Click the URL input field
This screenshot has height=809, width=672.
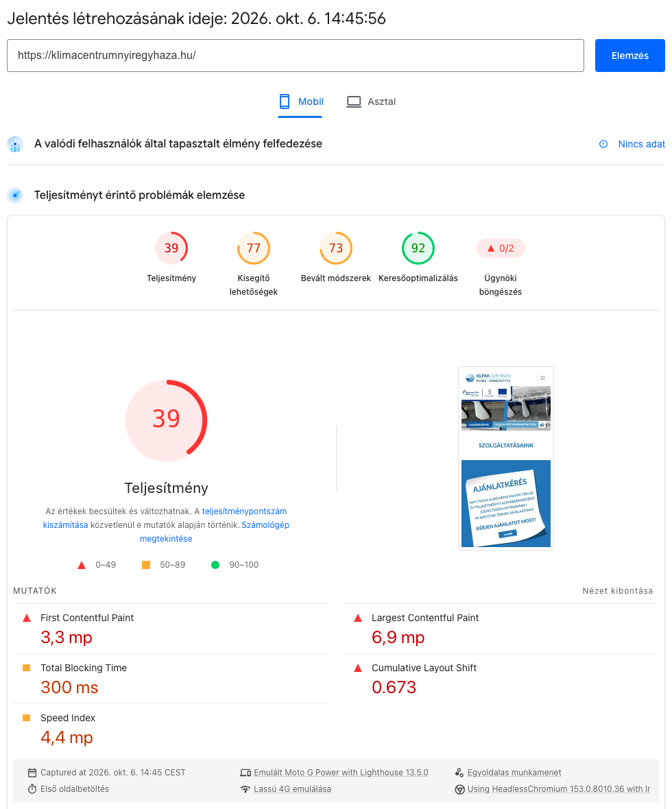296,56
